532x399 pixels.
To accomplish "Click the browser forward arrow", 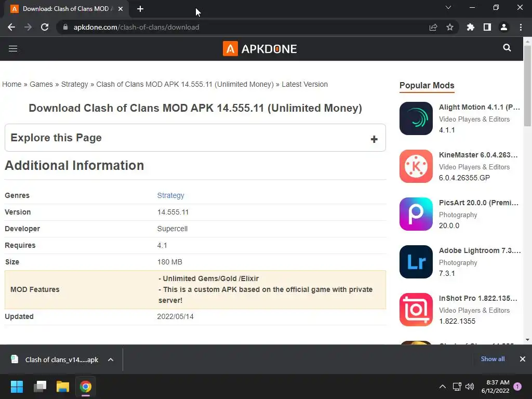I will coord(28,27).
